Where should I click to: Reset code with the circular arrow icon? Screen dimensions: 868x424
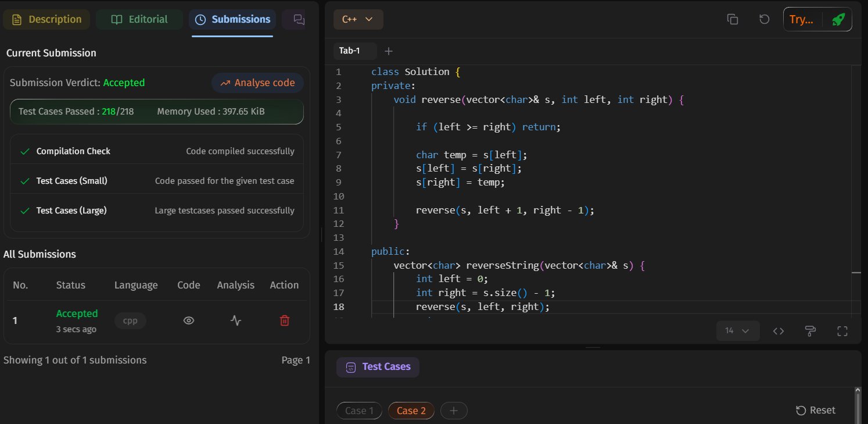click(x=765, y=19)
